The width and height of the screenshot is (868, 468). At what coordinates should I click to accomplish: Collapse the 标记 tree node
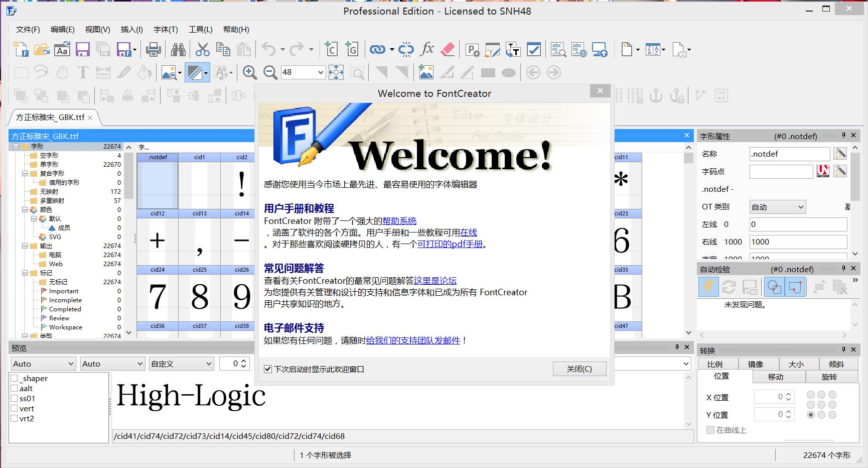point(25,273)
